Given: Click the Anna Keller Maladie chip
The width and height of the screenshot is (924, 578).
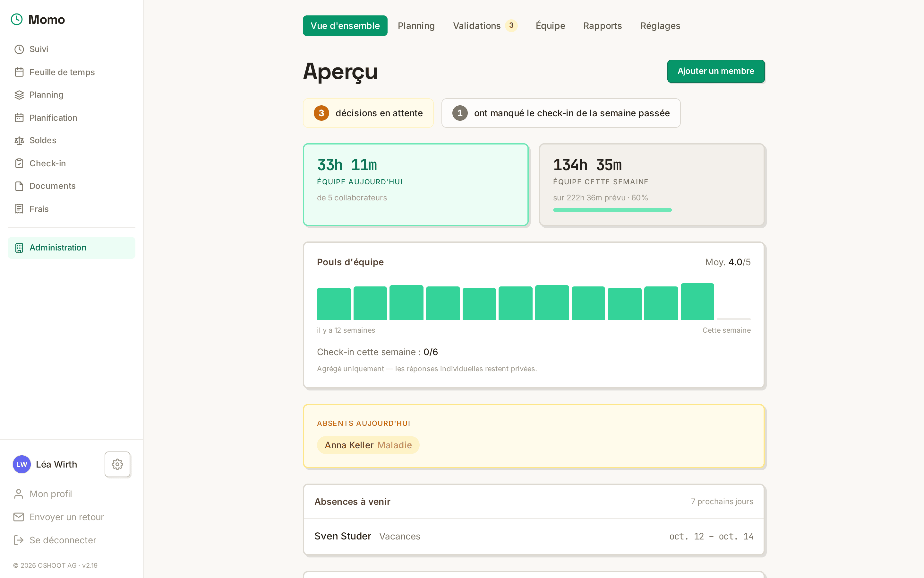Looking at the screenshot, I should 368,445.
